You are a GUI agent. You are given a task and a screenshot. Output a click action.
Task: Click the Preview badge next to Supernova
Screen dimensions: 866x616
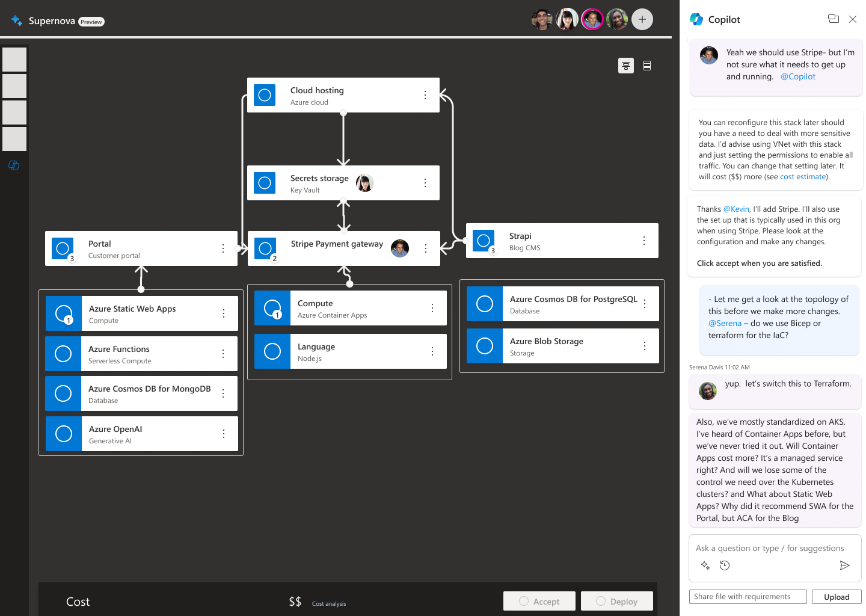coord(91,22)
